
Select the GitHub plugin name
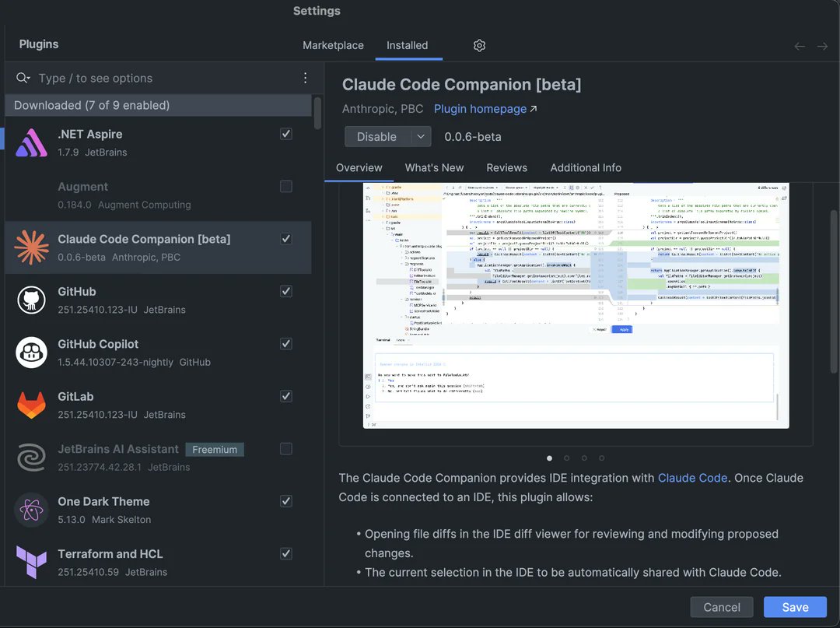coord(76,292)
